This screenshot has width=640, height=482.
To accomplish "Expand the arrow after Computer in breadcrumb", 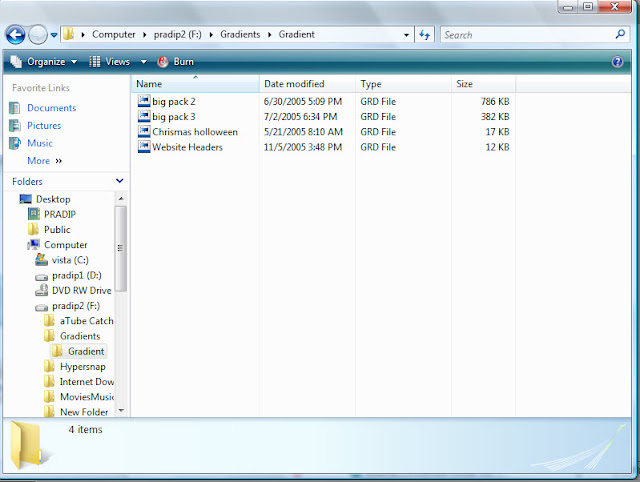I will point(144,35).
